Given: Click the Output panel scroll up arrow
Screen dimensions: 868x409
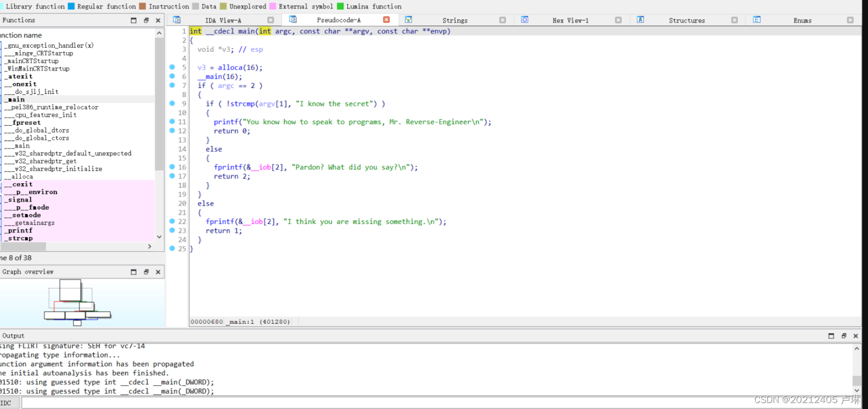Looking at the screenshot, I should (x=857, y=348).
